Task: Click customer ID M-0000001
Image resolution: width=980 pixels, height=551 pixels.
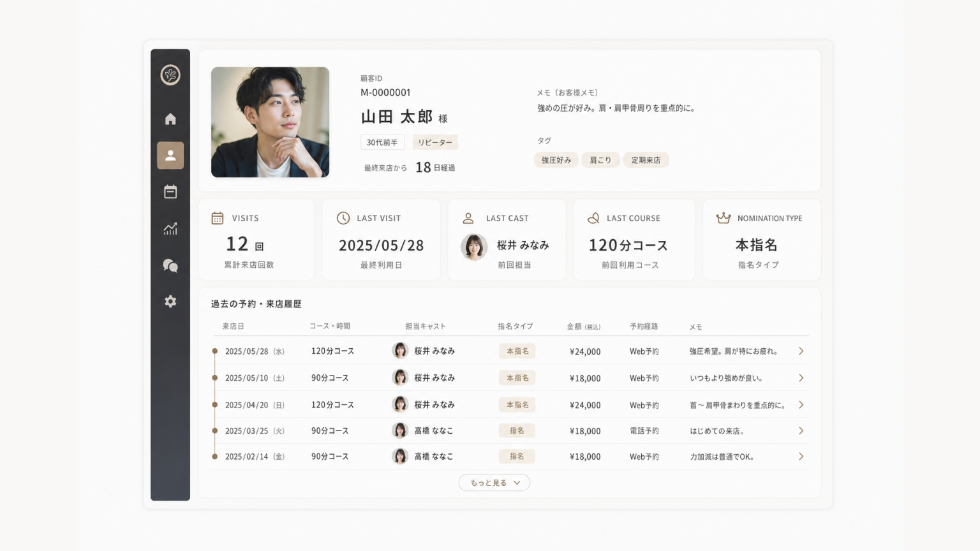Action: pyautogui.click(x=385, y=92)
